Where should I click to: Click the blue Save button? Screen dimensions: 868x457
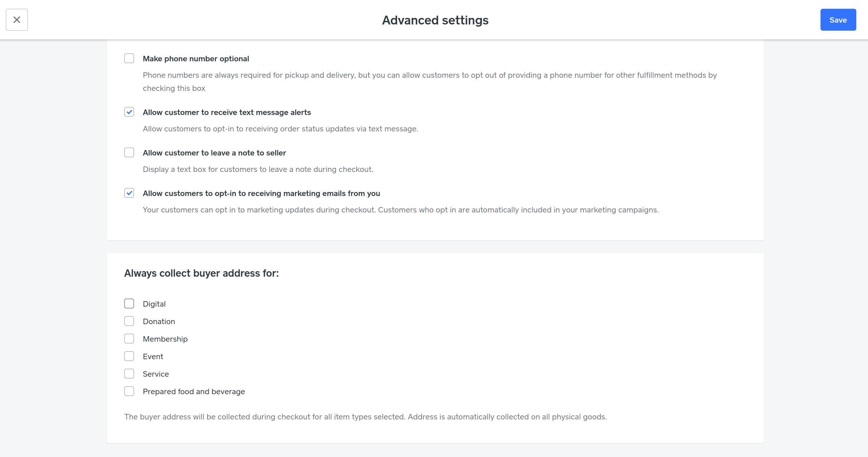[x=838, y=20]
